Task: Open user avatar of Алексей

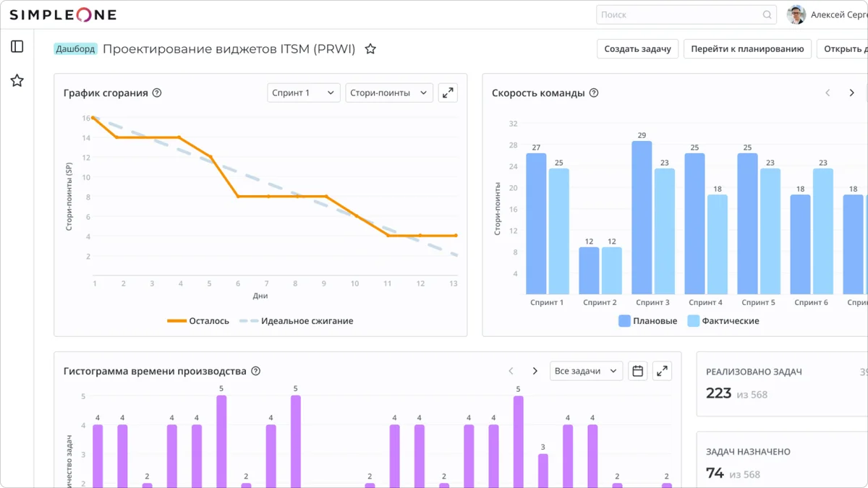Action: point(796,14)
